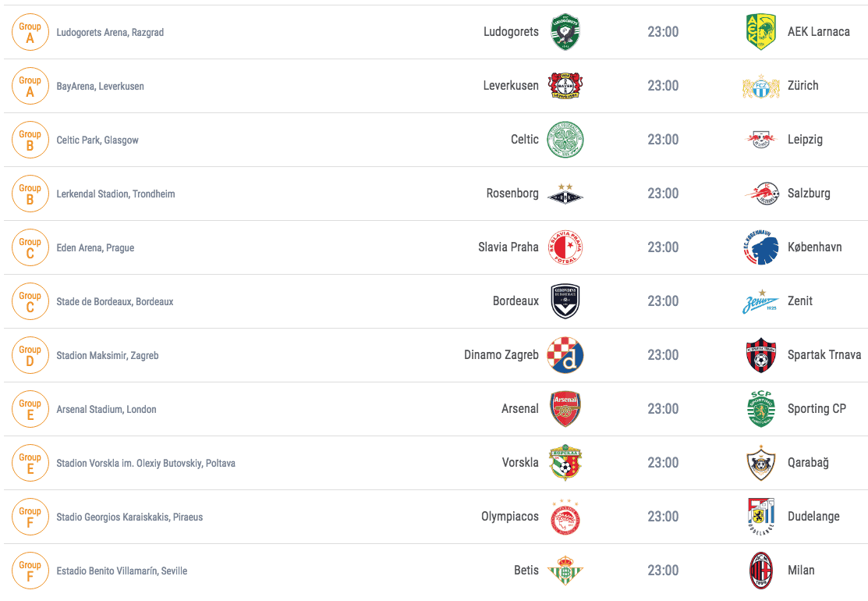Screen dimensions: 868x601
Task: Open the Salzburg team name
Action: pyautogui.click(x=808, y=194)
